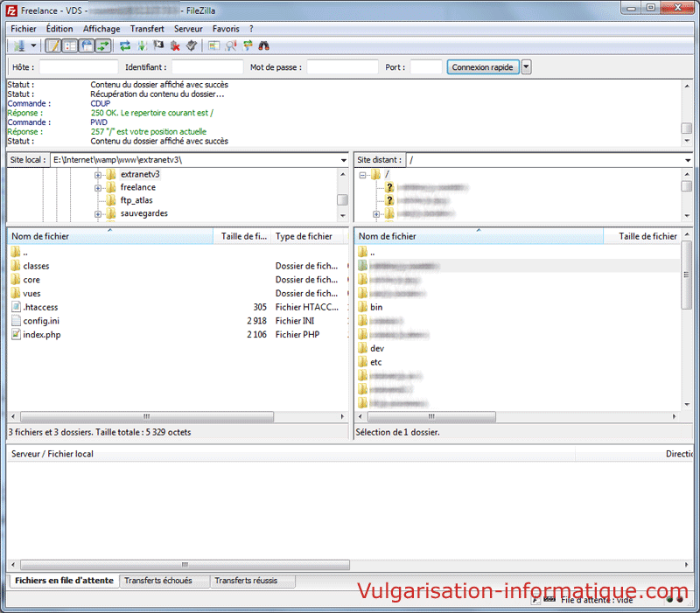Select the index.php file icon
Viewport: 700px width, 613px height.
click(16, 335)
